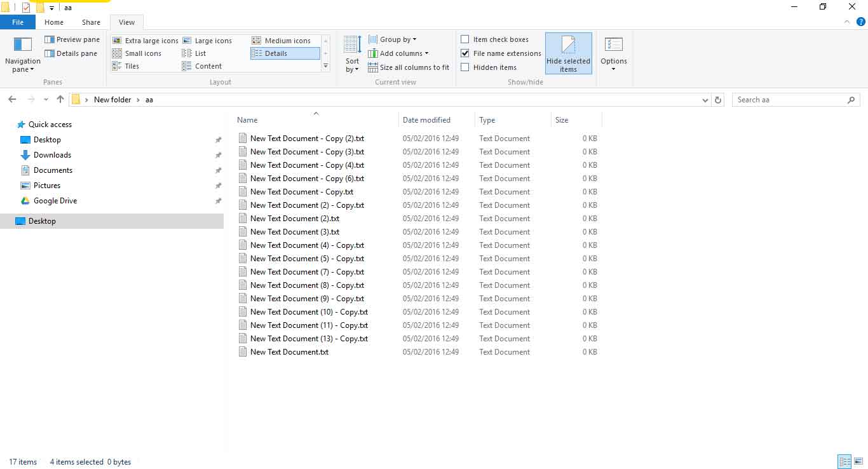Open Google Drive in the sidebar
The width and height of the screenshot is (868, 469).
click(55, 201)
